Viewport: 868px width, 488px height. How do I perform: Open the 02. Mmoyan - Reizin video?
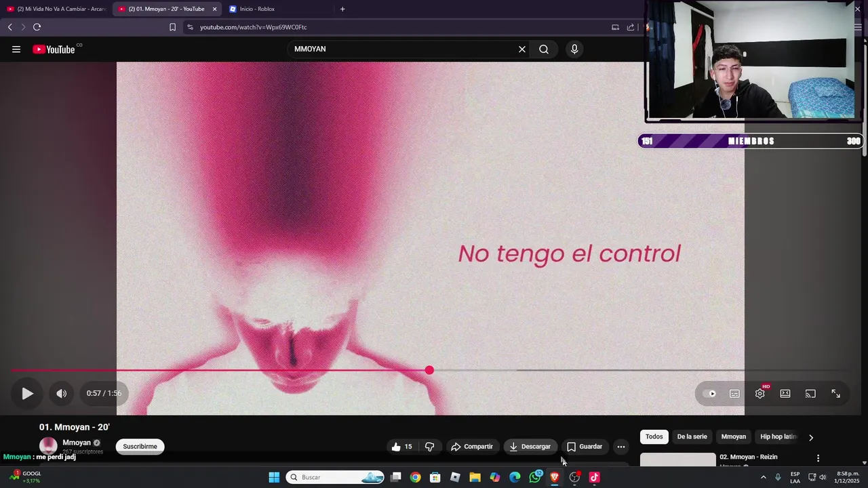tap(749, 457)
